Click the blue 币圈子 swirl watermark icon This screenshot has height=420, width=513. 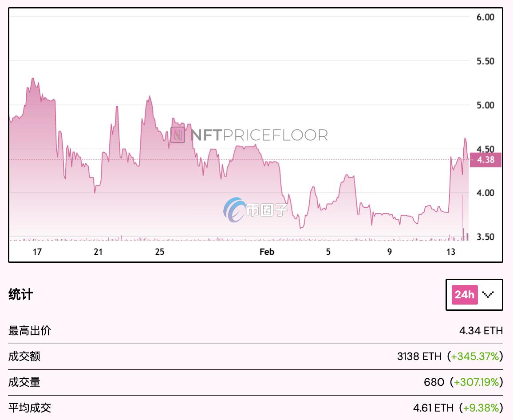point(233,210)
